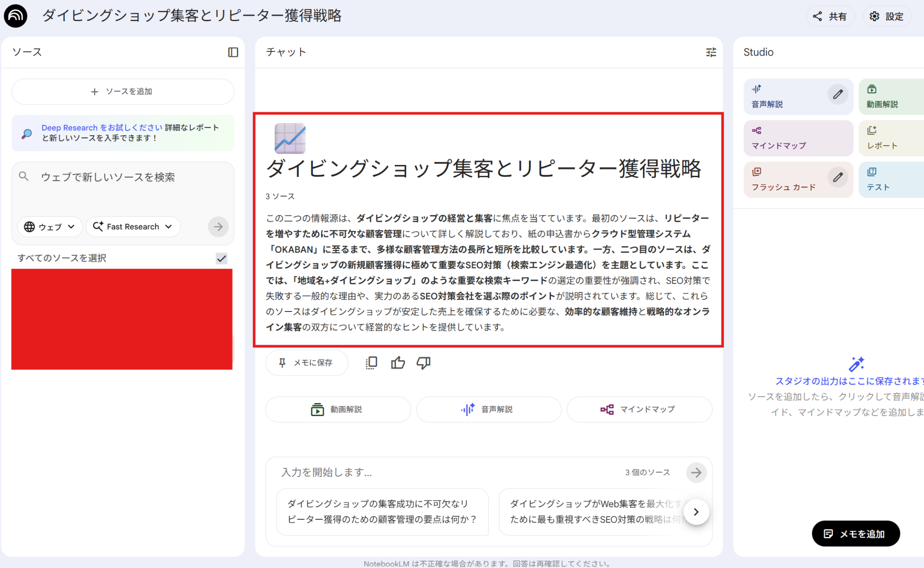The width and height of the screenshot is (924, 568).
Task: Send chat message with arrow icon
Action: tap(696, 472)
